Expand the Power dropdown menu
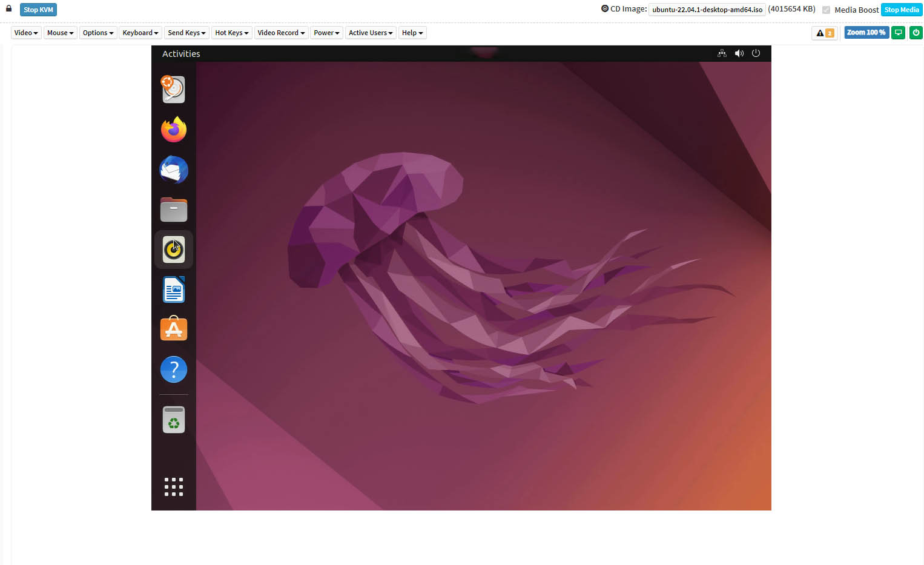 point(326,33)
